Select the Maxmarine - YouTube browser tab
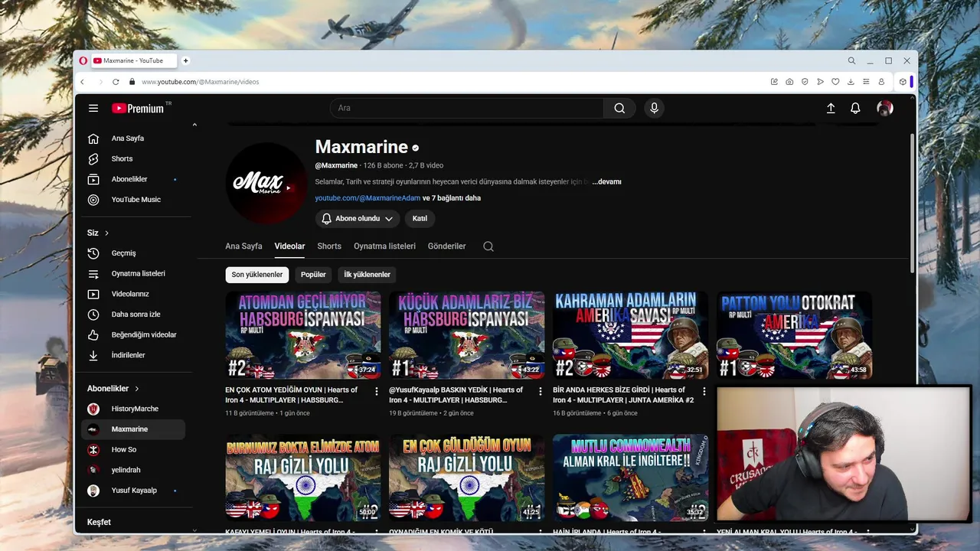This screenshot has width=980, height=551. pyautogui.click(x=133, y=60)
